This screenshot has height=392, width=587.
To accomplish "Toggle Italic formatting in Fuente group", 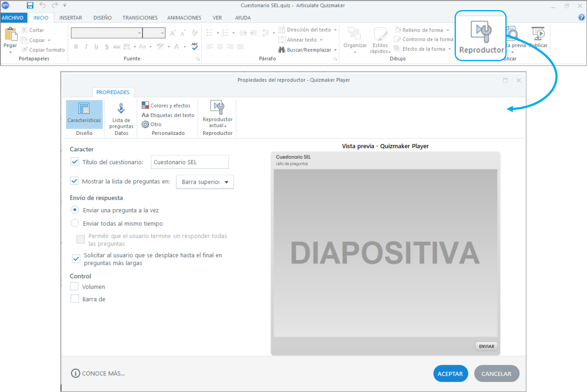I will (x=86, y=46).
